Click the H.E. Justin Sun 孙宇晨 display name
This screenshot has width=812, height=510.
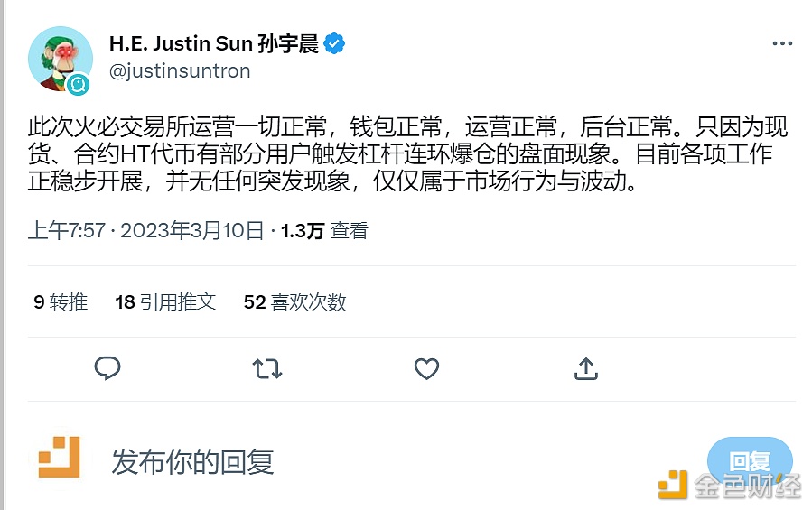click(213, 44)
